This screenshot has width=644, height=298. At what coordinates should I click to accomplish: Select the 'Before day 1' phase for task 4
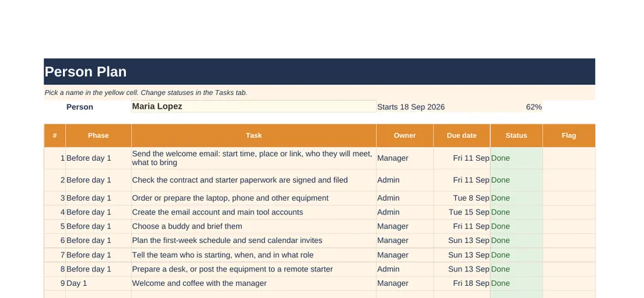click(98, 212)
